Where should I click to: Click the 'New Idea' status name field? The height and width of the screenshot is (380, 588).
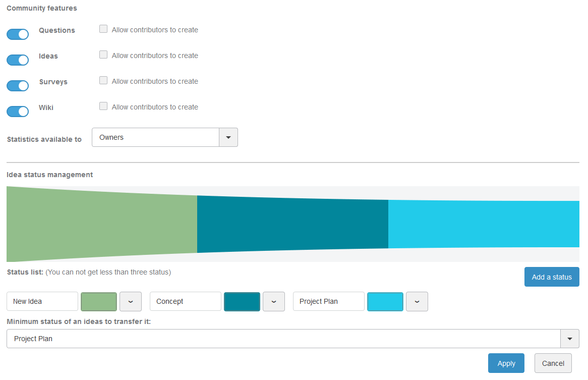(x=42, y=302)
